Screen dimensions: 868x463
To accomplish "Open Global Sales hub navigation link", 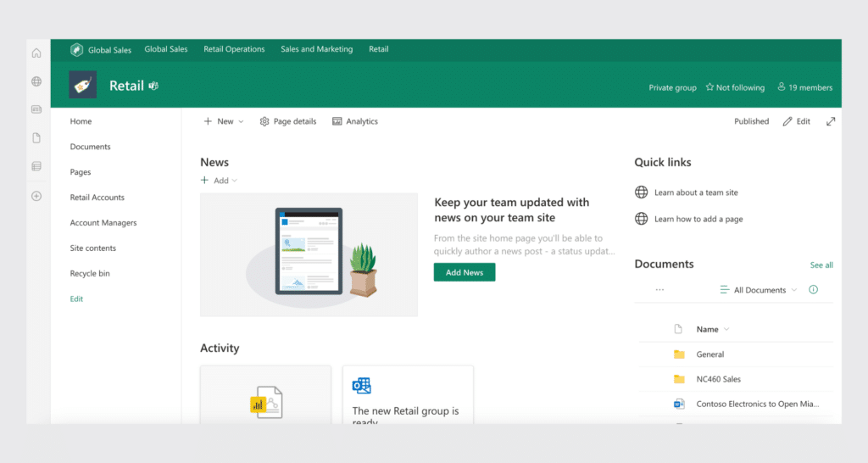I will [166, 49].
